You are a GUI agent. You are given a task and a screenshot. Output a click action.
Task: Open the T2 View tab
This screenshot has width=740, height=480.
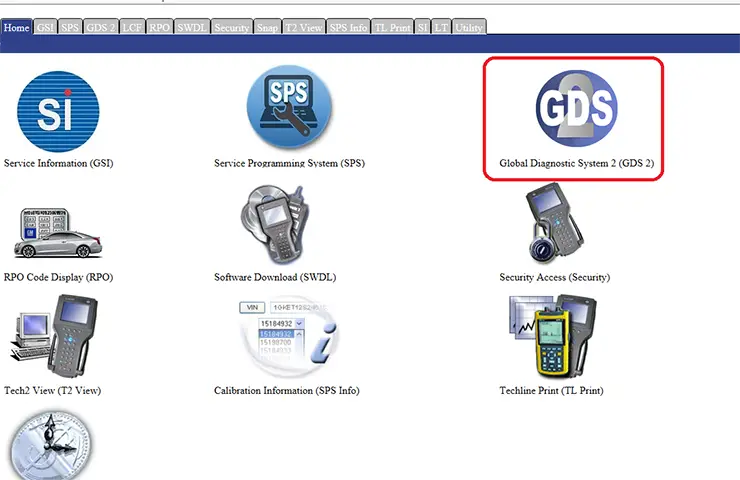tap(304, 27)
